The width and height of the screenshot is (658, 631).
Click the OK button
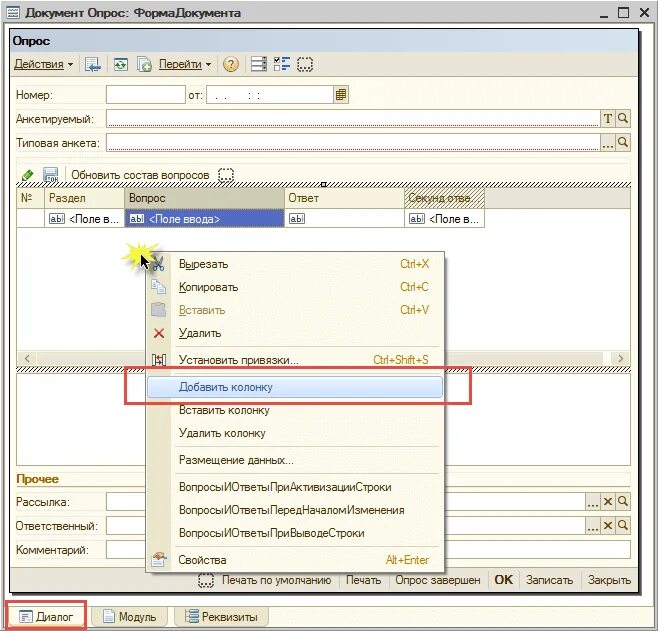tap(504, 580)
